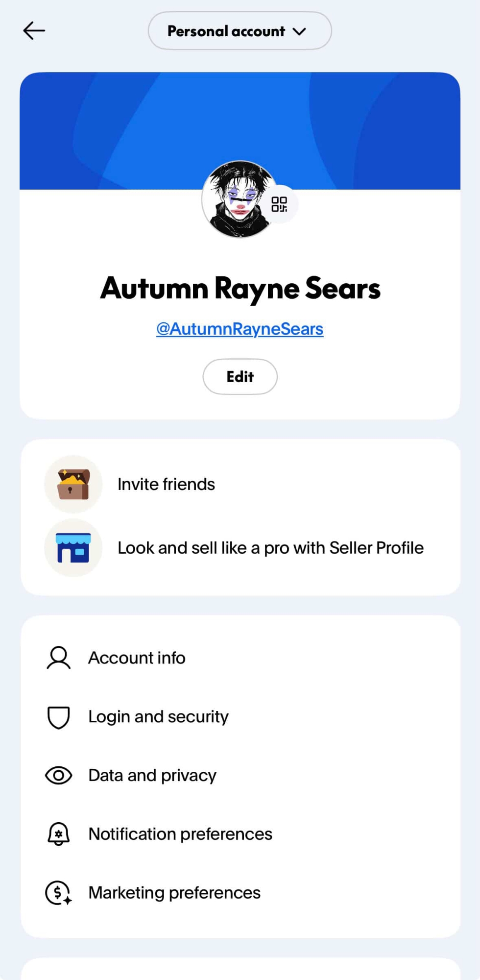The image size is (480, 980).
Task: Click the bell notification icon
Action: pyautogui.click(x=59, y=834)
